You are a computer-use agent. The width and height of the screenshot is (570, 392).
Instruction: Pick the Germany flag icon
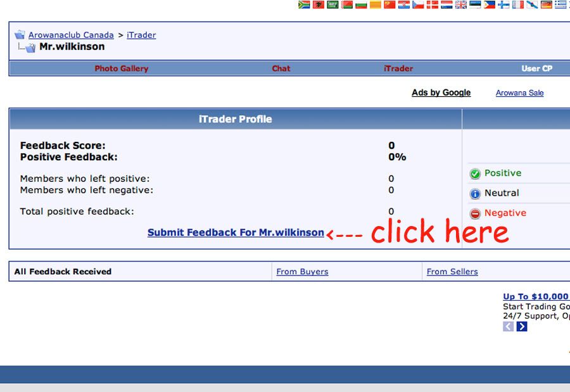pos(546,4)
